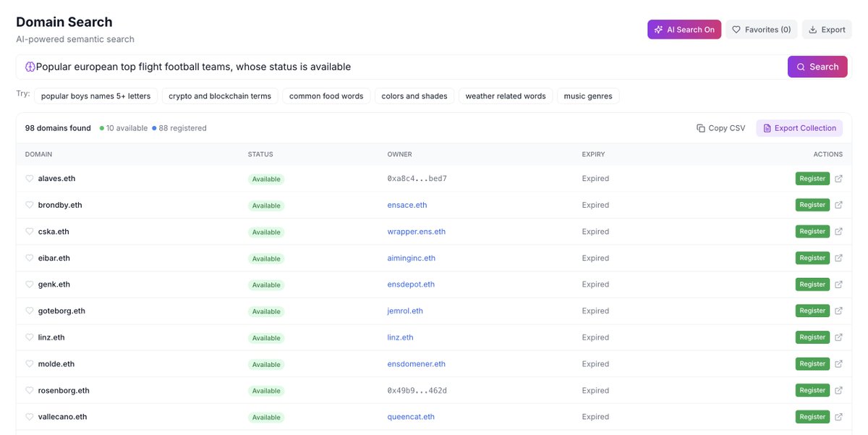This screenshot has width=868, height=435.
Task: Open external link icon on the linz.eth row
Action: pyautogui.click(x=838, y=337)
